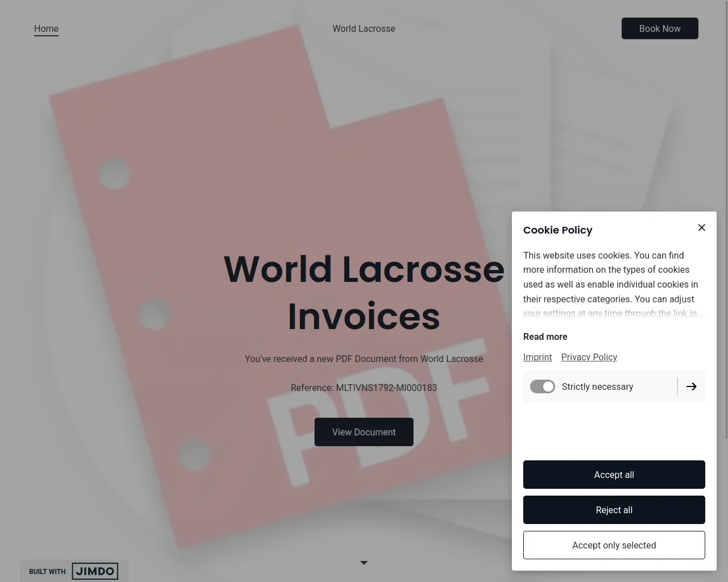Click the World Lacrosse Invoices heading
Image resolution: width=728 pixels, height=582 pixels.
(364, 292)
